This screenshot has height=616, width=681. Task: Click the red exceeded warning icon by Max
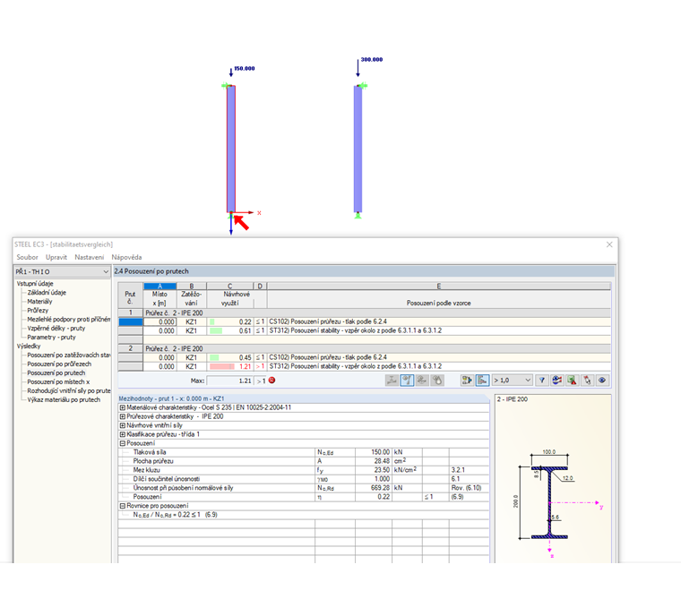[272, 381]
